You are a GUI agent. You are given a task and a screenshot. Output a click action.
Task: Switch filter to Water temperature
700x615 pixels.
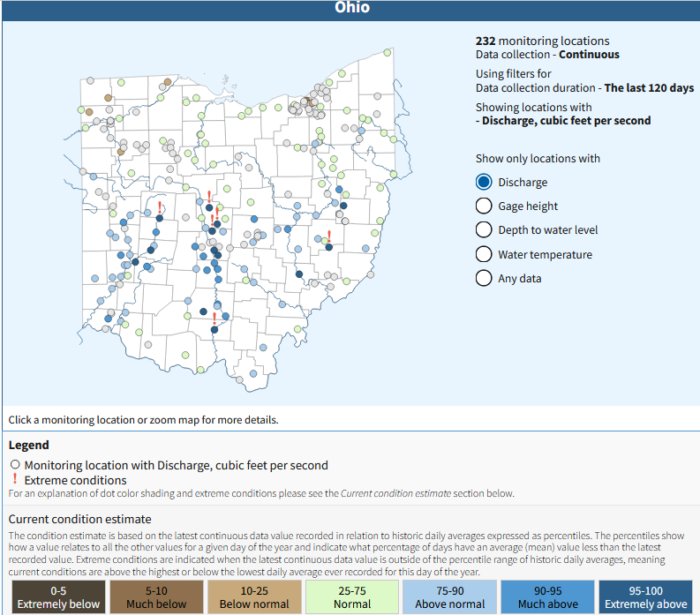click(484, 254)
